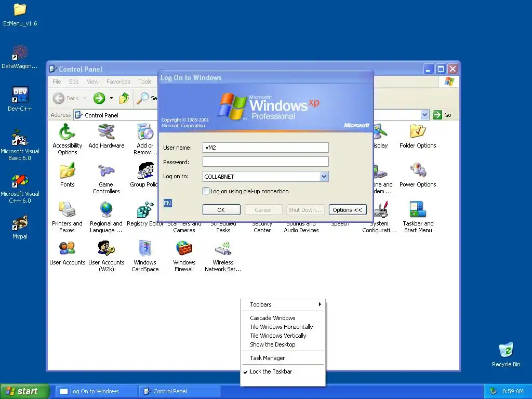Select DataWagon desktop shortcut
Screen dimensions: 532x399
coord(20,57)
